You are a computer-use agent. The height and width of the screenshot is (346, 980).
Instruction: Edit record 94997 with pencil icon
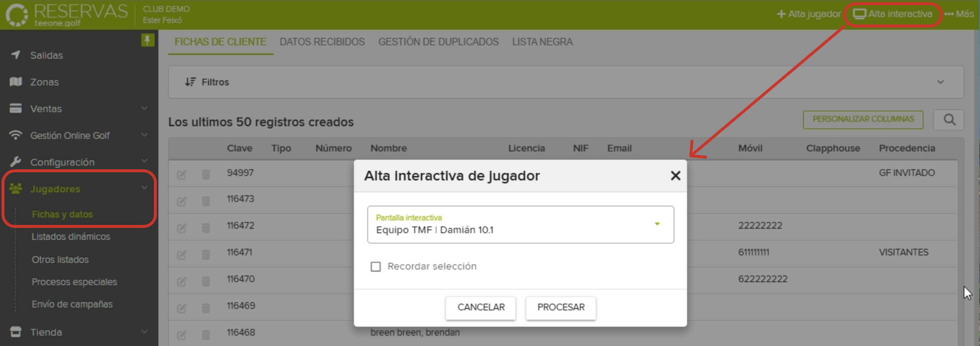(181, 174)
